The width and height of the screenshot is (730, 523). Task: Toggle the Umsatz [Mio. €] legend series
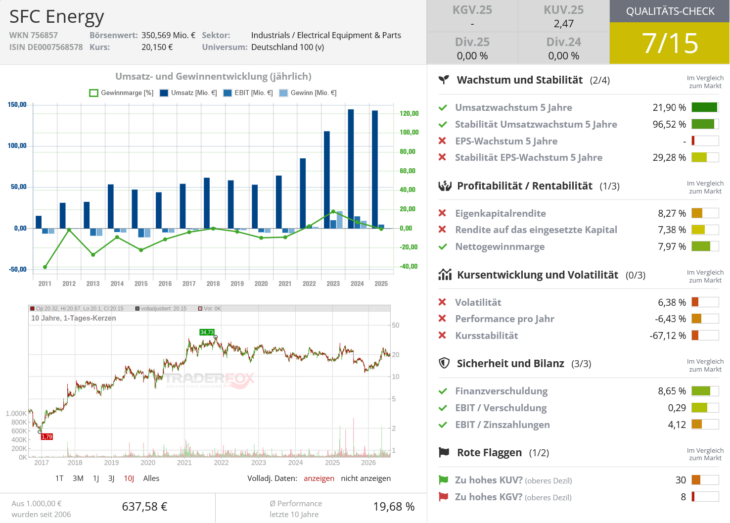(188, 93)
